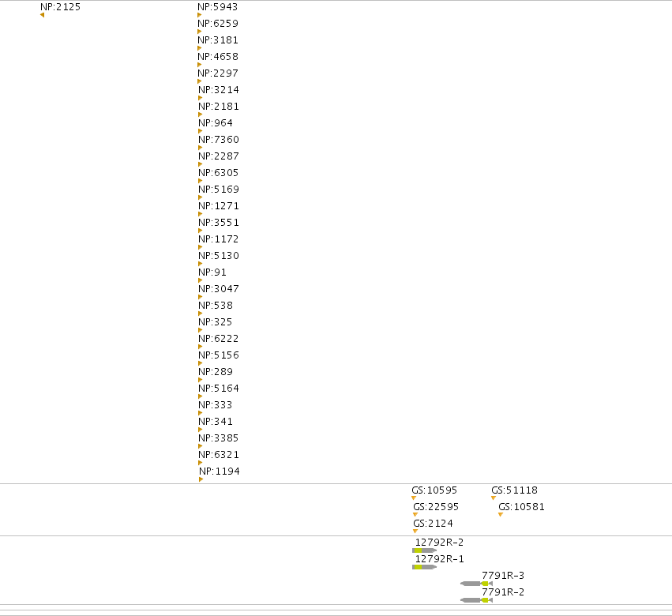Select the NP:538 label
This screenshot has height=616, width=672.
coord(215,306)
